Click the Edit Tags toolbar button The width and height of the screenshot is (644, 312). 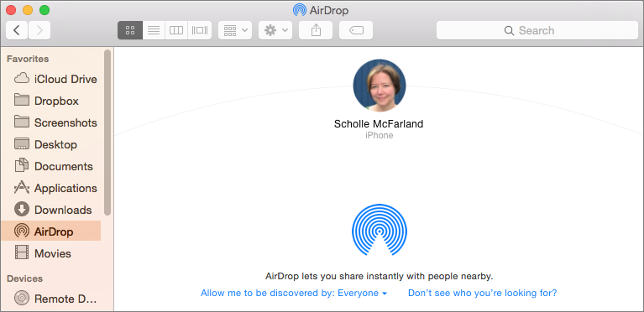click(356, 30)
